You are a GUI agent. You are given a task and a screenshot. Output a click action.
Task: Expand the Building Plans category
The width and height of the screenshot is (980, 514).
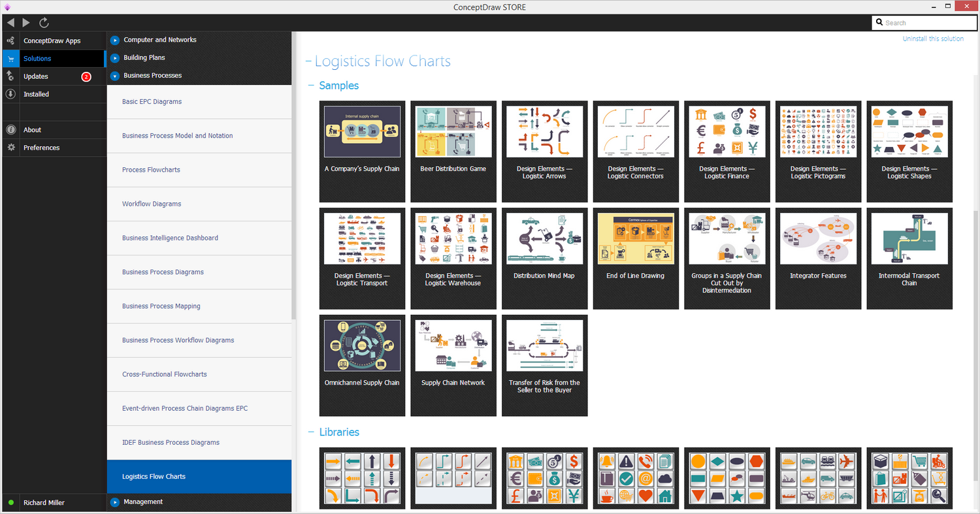115,58
